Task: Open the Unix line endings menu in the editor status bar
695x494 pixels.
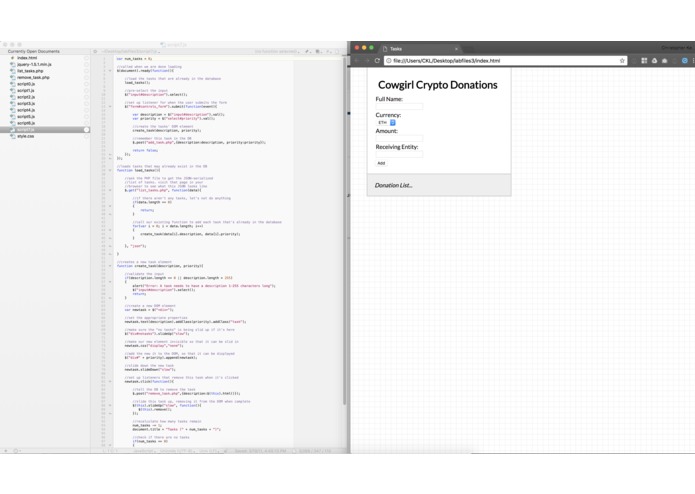Action: pyautogui.click(x=210, y=451)
